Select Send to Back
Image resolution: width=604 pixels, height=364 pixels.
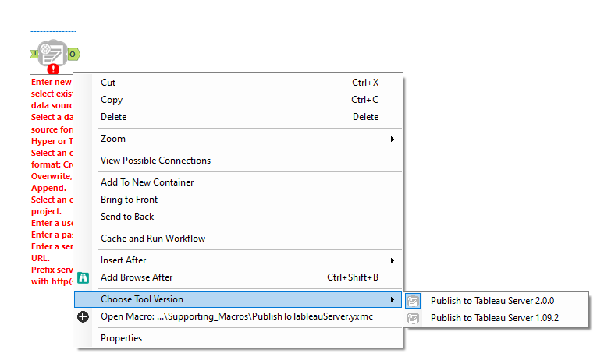[x=238, y=216]
